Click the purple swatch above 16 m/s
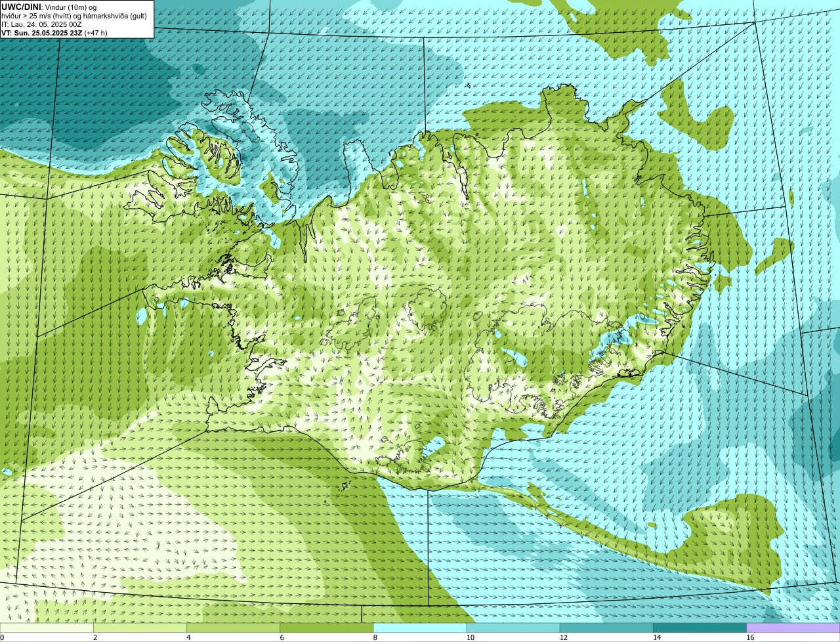This screenshot has height=642, width=840. 793,628
